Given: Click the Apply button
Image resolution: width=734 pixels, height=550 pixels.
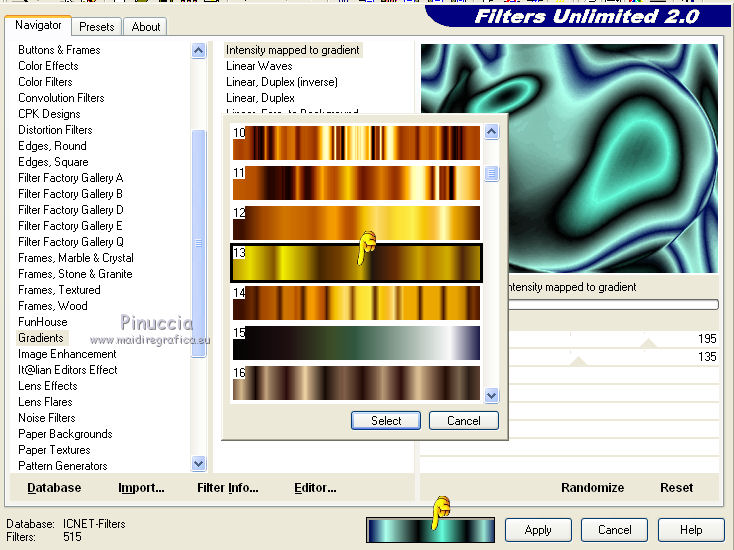Looking at the screenshot, I should pyautogui.click(x=538, y=530).
